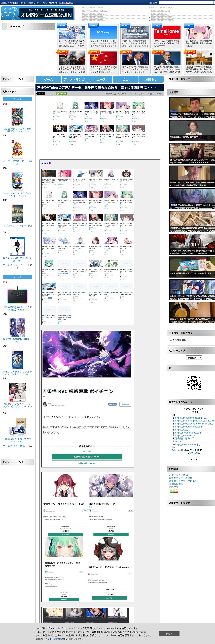Open the 83RT TamaHome article thumbnail
215x644 pixels.
167,32
